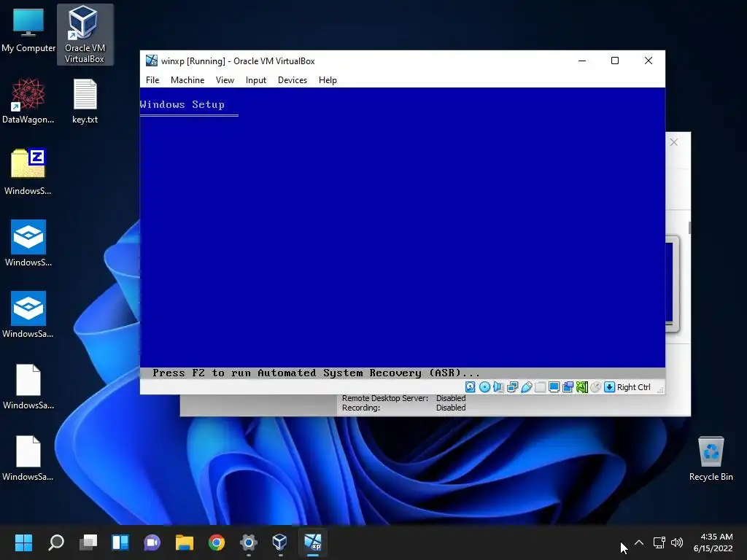The height and width of the screenshot is (560, 747).
Task: Click the Right Ctrl host key label
Action: click(634, 387)
